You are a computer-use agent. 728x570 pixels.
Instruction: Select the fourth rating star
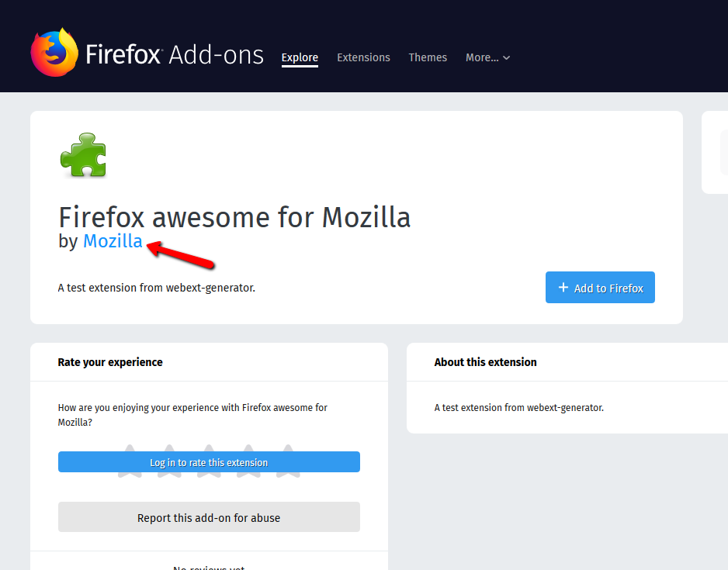tap(248, 461)
